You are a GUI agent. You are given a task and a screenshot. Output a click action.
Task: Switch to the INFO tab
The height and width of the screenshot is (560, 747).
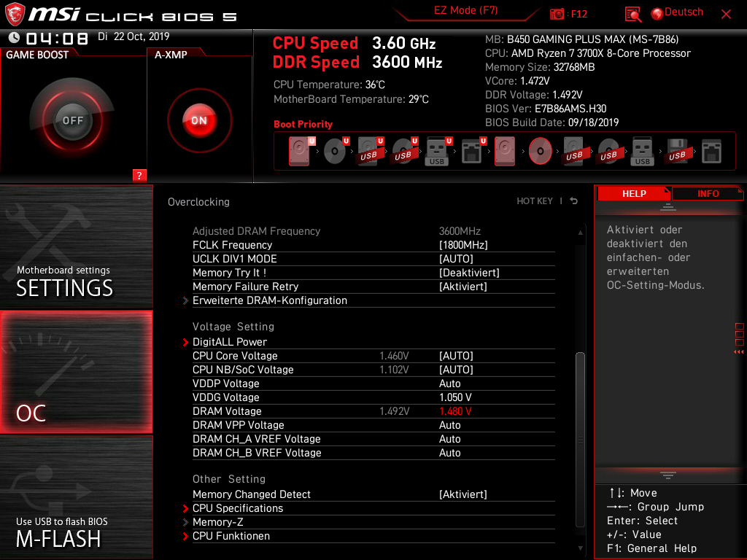[708, 193]
